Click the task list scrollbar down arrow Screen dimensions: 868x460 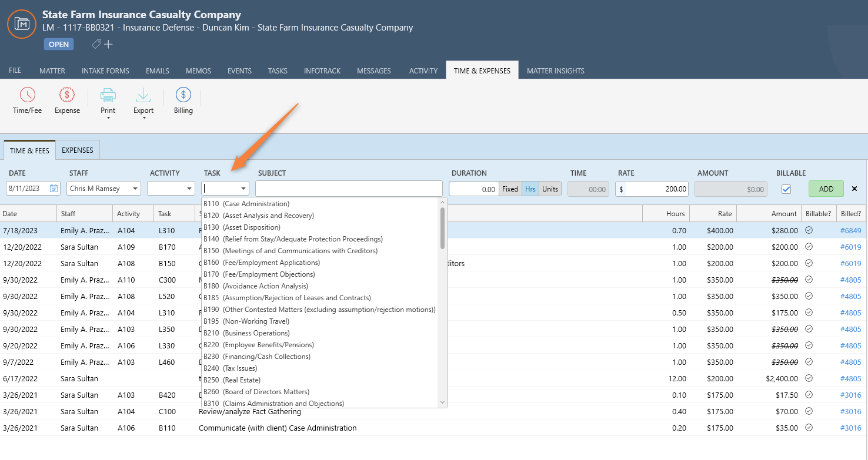click(x=443, y=402)
